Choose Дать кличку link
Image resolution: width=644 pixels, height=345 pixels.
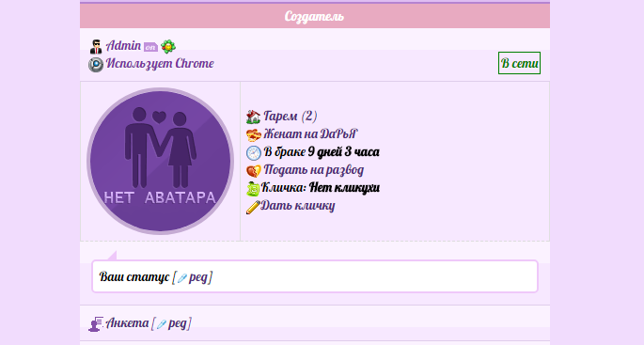297,205
